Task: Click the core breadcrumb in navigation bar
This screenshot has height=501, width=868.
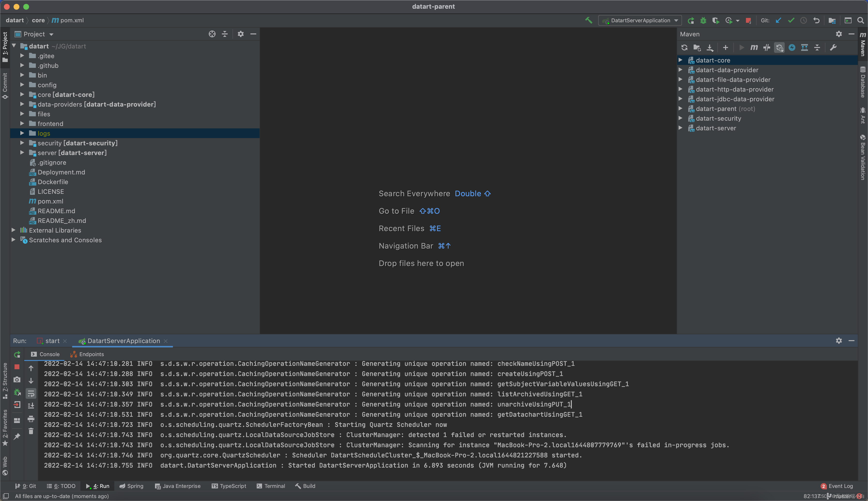Action: click(38, 20)
